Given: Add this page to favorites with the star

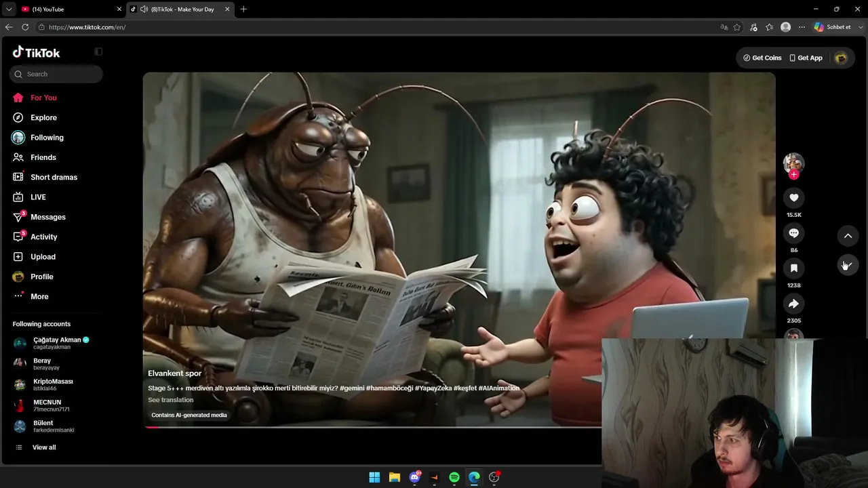Looking at the screenshot, I should pyautogui.click(x=737, y=27).
